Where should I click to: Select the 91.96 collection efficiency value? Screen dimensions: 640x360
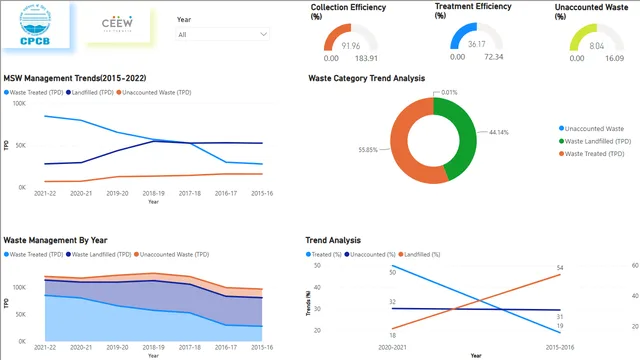(351, 46)
